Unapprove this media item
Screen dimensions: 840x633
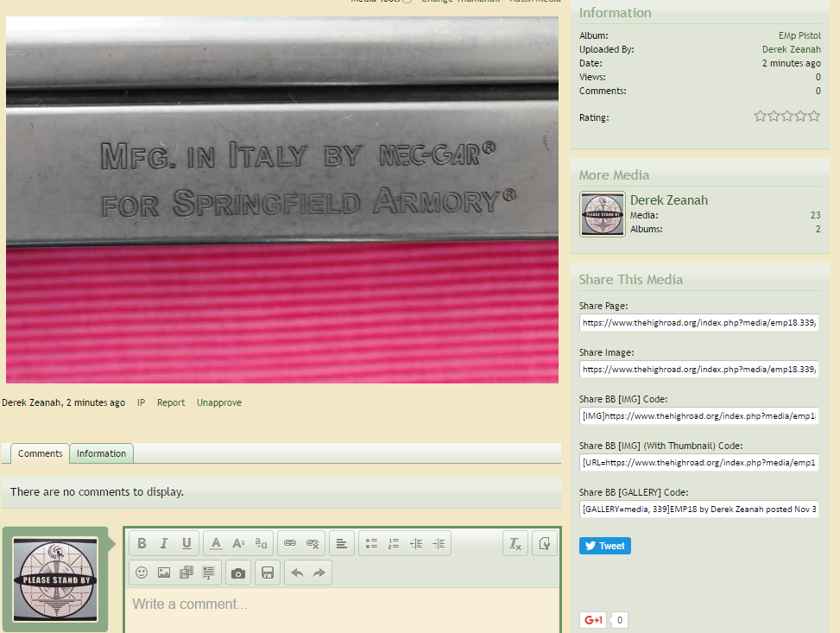click(219, 402)
